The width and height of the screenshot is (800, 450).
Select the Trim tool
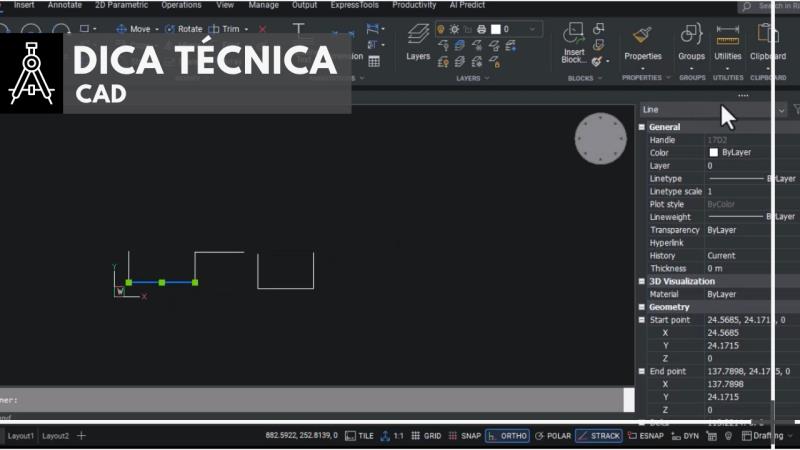pyautogui.click(x=224, y=29)
